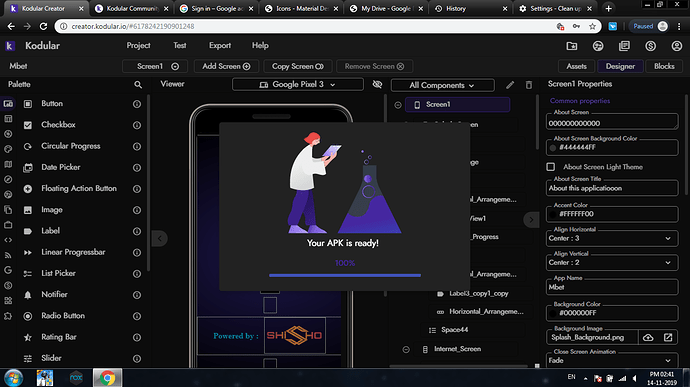The width and height of the screenshot is (690, 387).
Task: Open the palette search icon
Action: point(138,85)
